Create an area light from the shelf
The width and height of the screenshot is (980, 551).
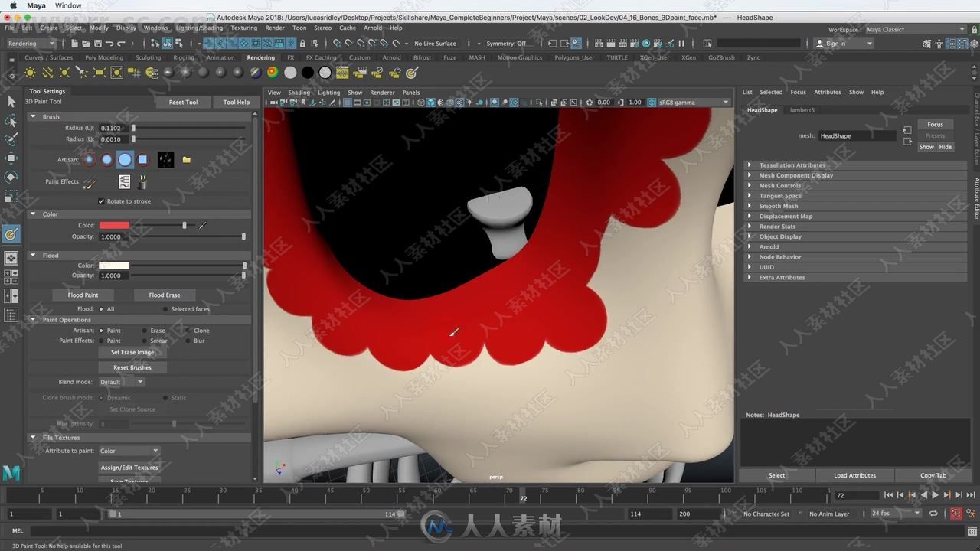tap(100, 73)
